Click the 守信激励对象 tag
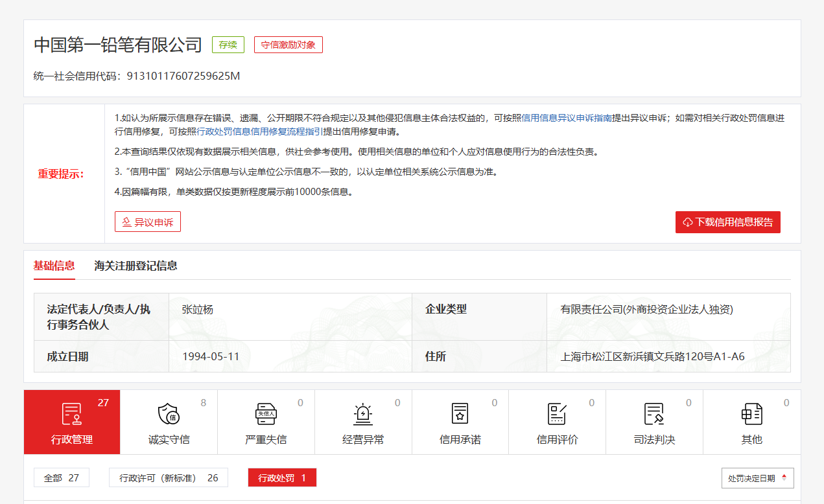824x504 pixels. 288,45
